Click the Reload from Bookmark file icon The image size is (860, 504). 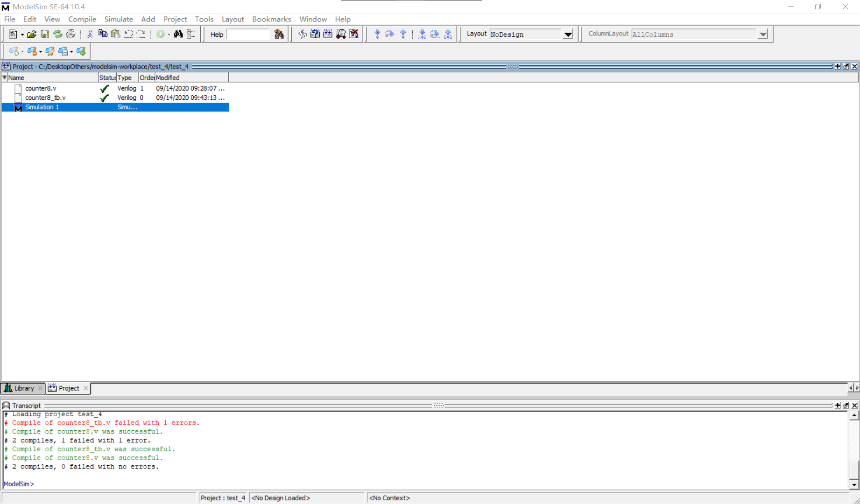tap(63, 51)
